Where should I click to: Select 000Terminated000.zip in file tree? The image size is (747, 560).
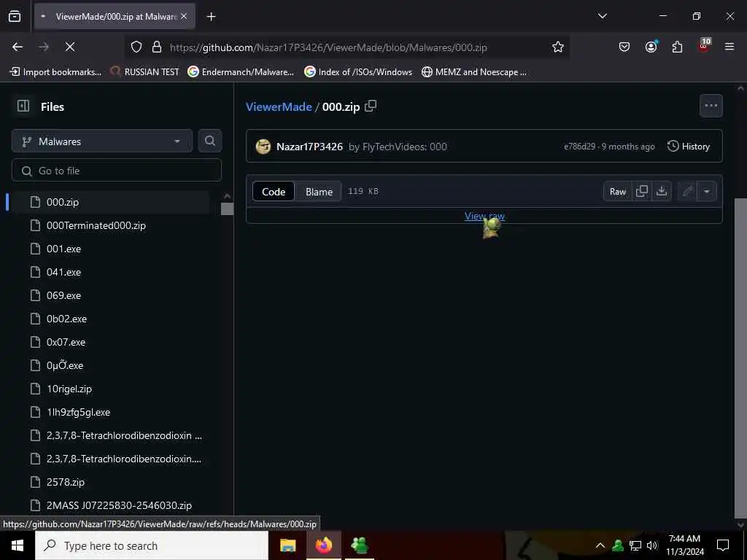pyautogui.click(x=96, y=225)
